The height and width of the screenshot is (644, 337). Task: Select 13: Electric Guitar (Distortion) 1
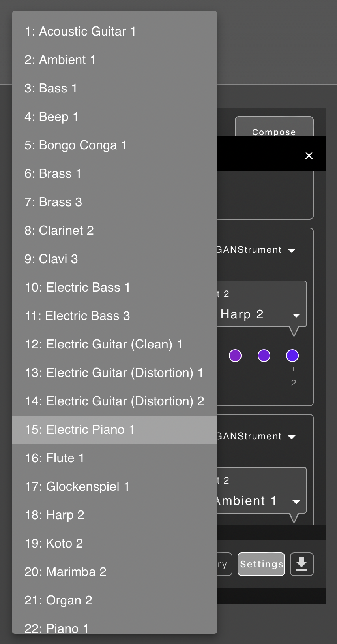[114, 373]
